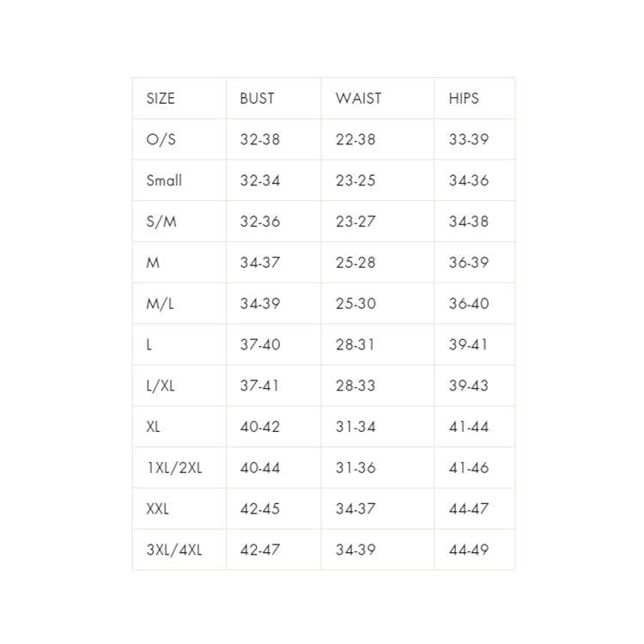
Task: Click the HIPS column header
Action: click(x=464, y=99)
